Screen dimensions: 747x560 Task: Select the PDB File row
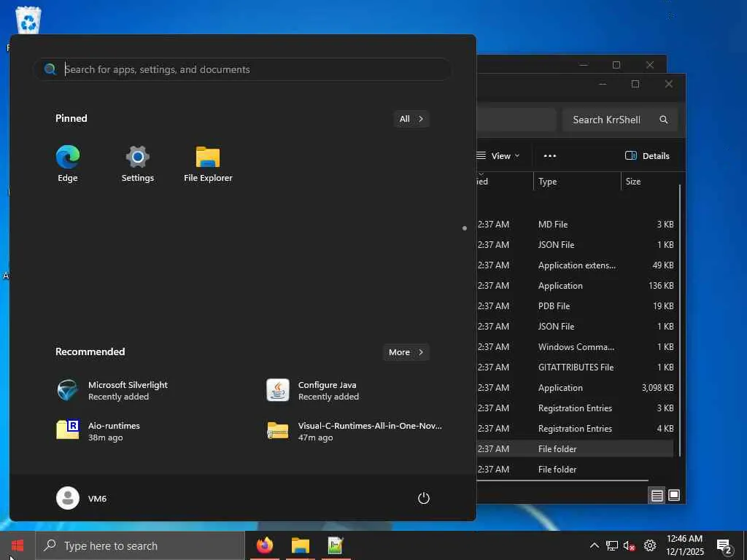(x=575, y=306)
